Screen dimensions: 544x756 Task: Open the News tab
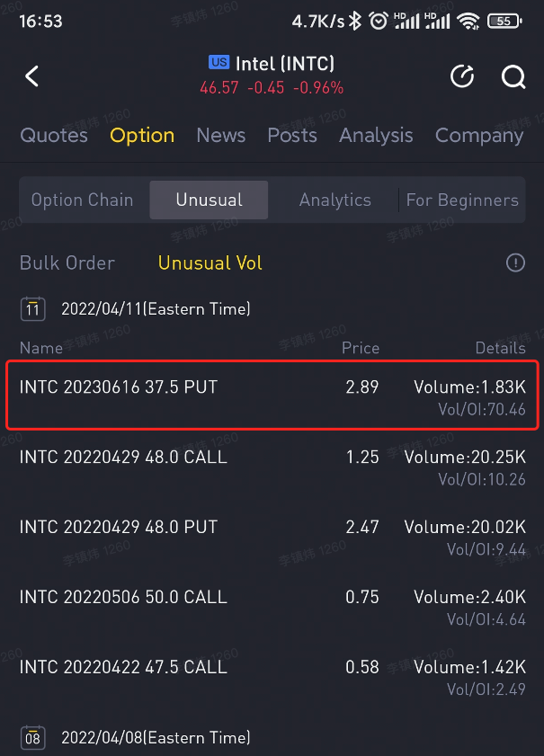click(220, 136)
